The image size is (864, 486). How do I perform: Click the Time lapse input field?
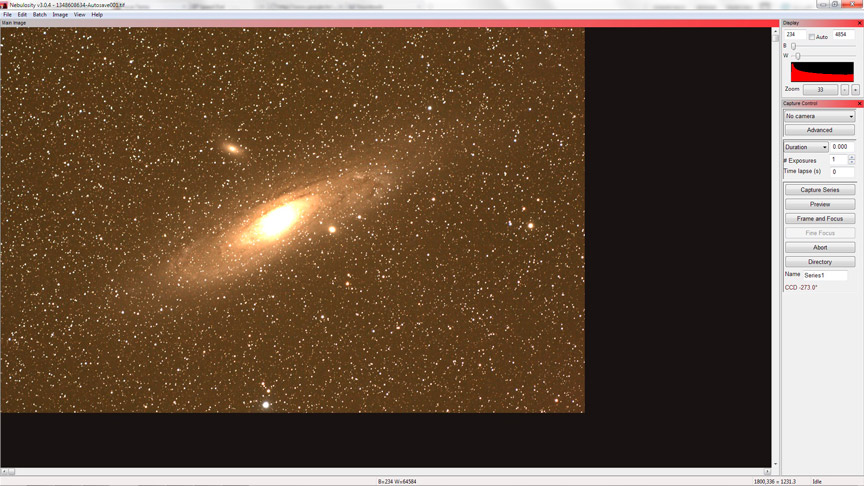tap(842, 172)
